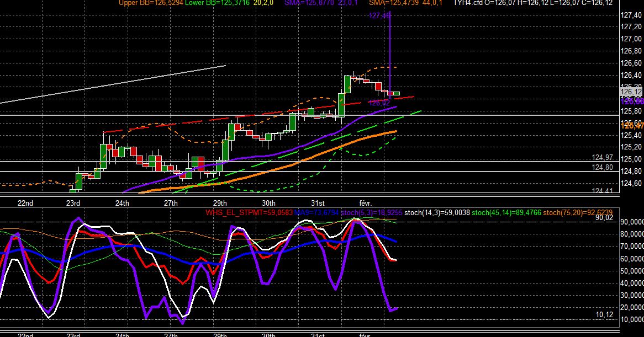Click the '90,02' overbought level label
This screenshot has width=644, height=337.
tap(604, 218)
